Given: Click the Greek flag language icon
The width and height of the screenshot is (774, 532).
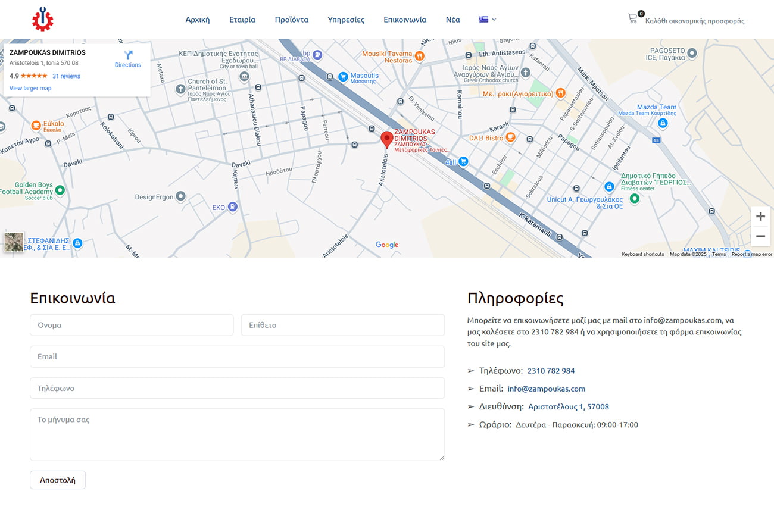Looking at the screenshot, I should (484, 20).
